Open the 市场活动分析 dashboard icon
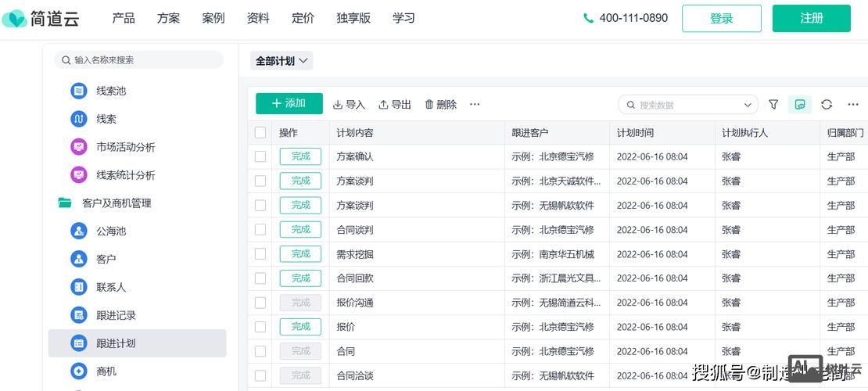 (x=79, y=147)
